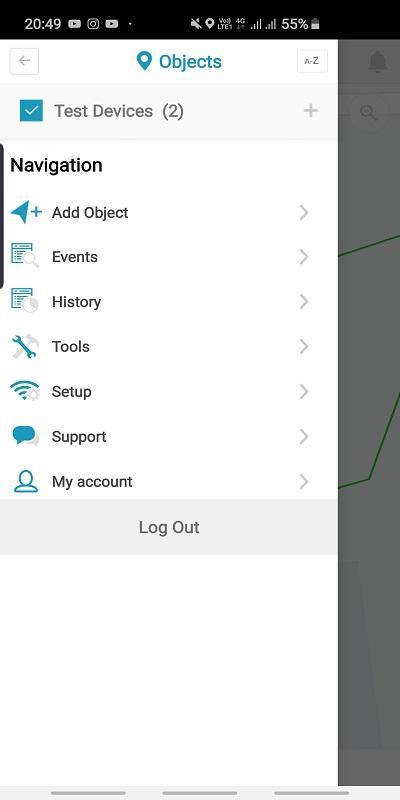Screen dimensions: 400x800
Task: Click the Add Object arrow-plus icon
Action: (26, 212)
